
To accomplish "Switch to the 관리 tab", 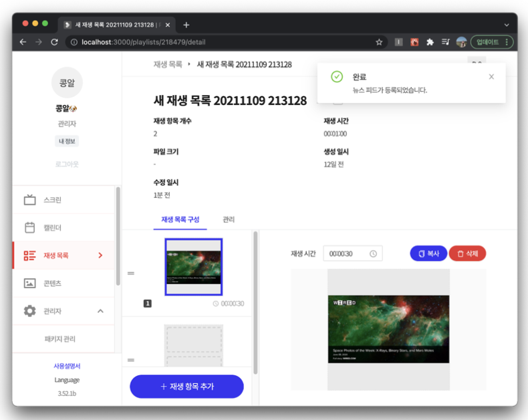I will tap(229, 219).
